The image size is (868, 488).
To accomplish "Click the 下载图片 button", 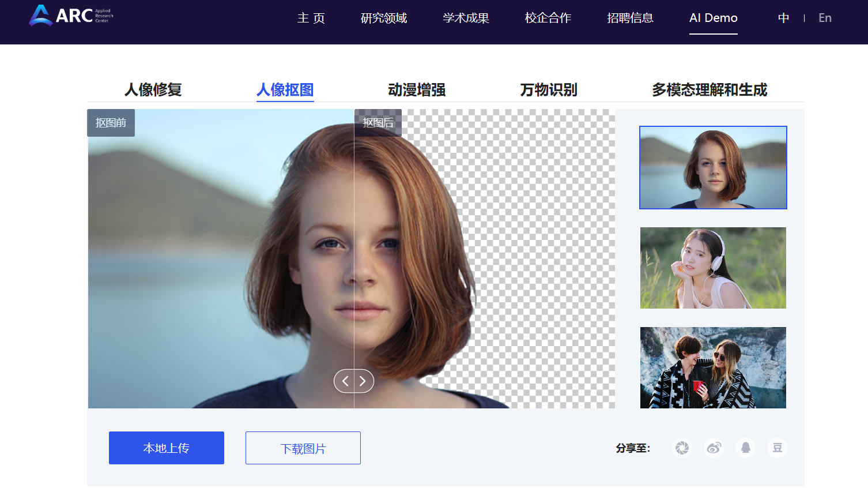I will click(303, 448).
